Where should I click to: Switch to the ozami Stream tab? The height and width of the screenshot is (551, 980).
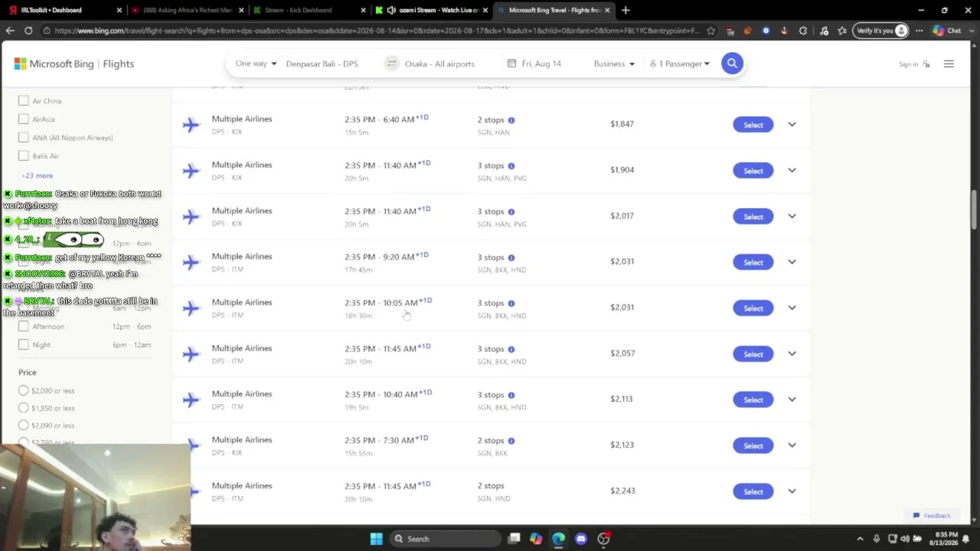(431, 10)
